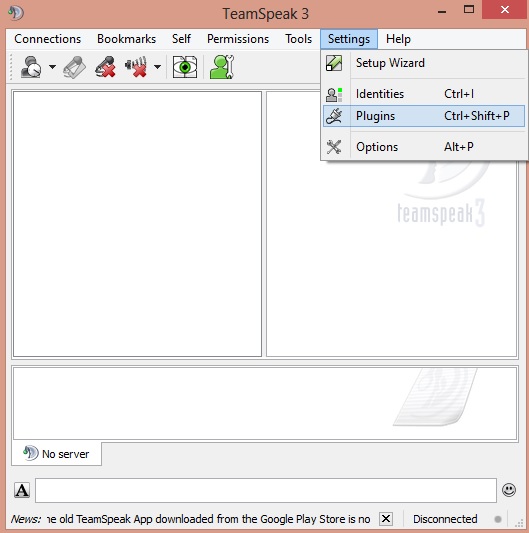Click the TeamSpeak icon on No server tab

31,453
